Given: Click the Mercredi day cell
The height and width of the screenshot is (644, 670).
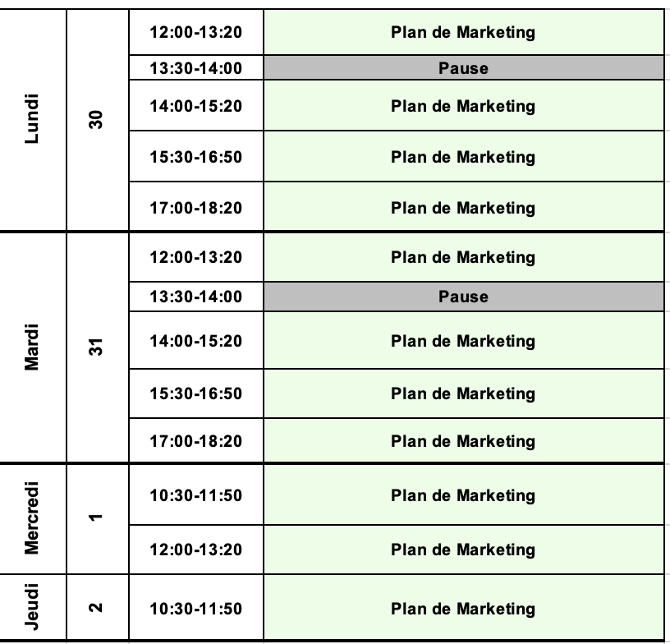Looking at the screenshot, I should [x=33, y=519].
